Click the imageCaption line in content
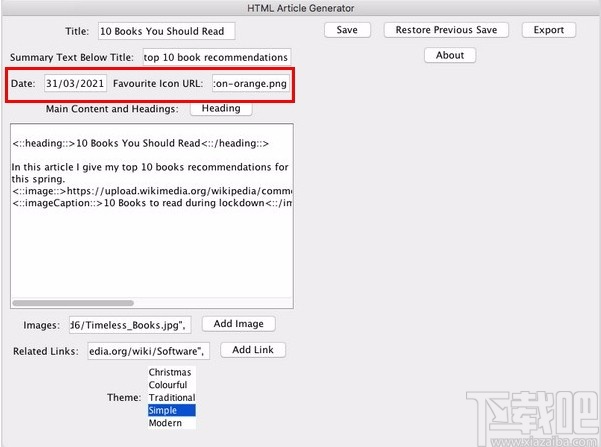 click(x=152, y=203)
